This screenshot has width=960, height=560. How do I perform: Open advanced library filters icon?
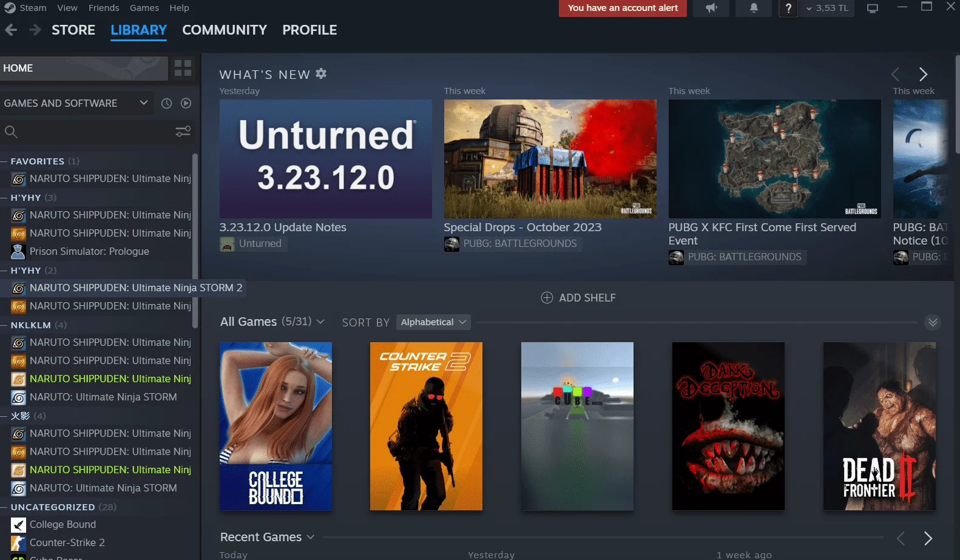pyautogui.click(x=183, y=131)
